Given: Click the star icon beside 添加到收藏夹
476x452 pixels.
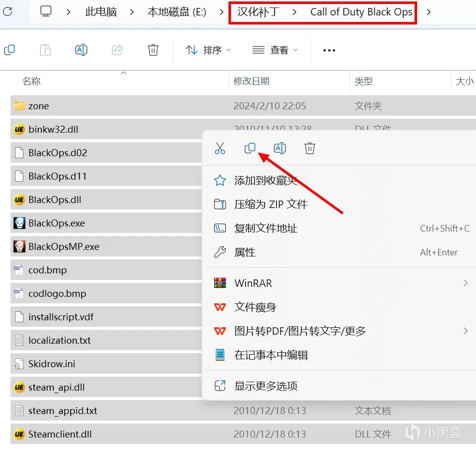Looking at the screenshot, I should click(x=220, y=180).
